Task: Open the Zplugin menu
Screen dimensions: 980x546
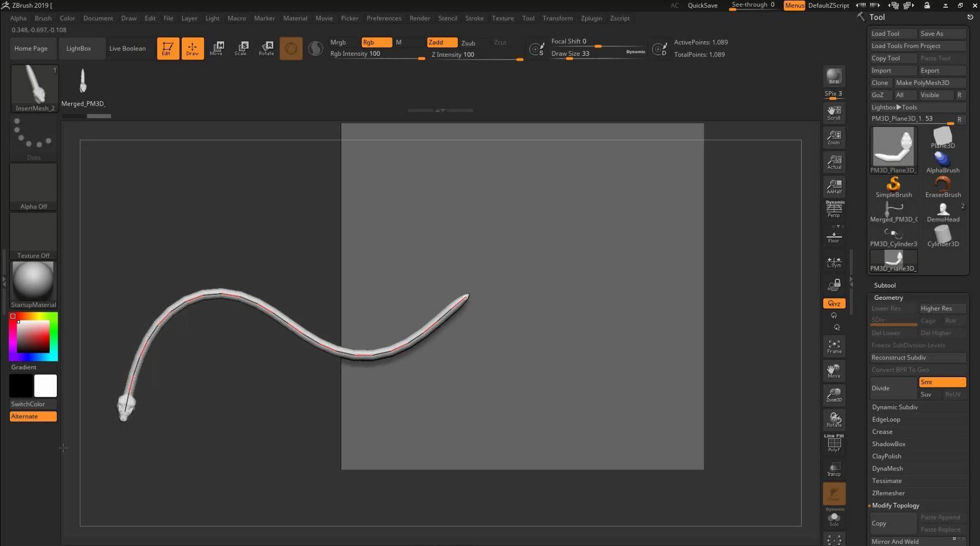Action: click(x=591, y=18)
